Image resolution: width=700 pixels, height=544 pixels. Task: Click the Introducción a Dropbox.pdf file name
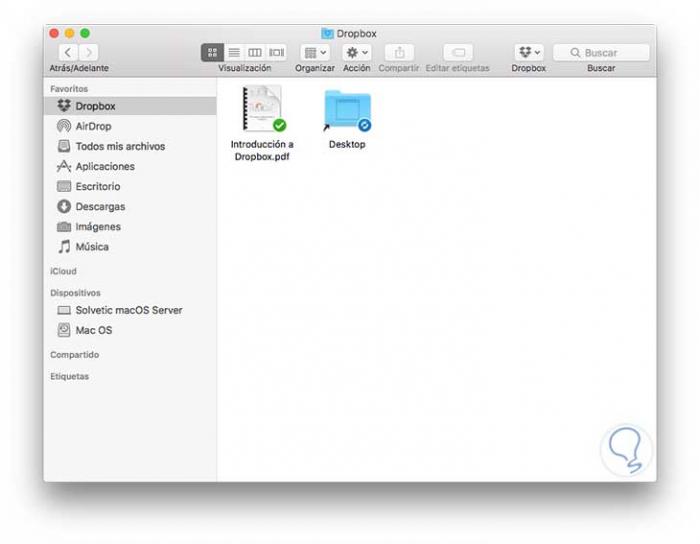click(x=262, y=150)
